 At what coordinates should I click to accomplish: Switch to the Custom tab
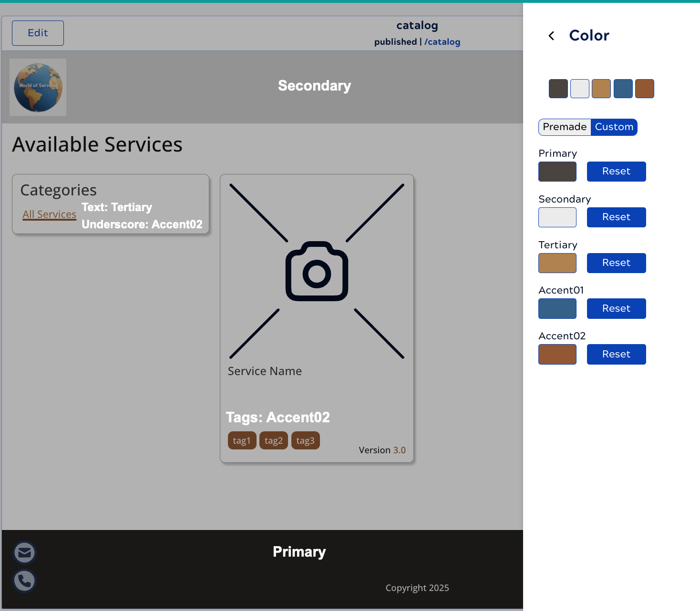614,127
